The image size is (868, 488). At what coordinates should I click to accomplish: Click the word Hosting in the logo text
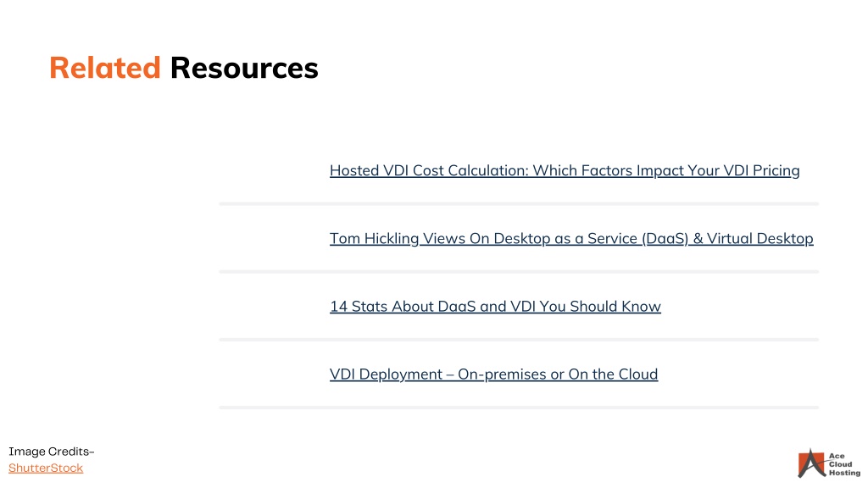(x=845, y=473)
